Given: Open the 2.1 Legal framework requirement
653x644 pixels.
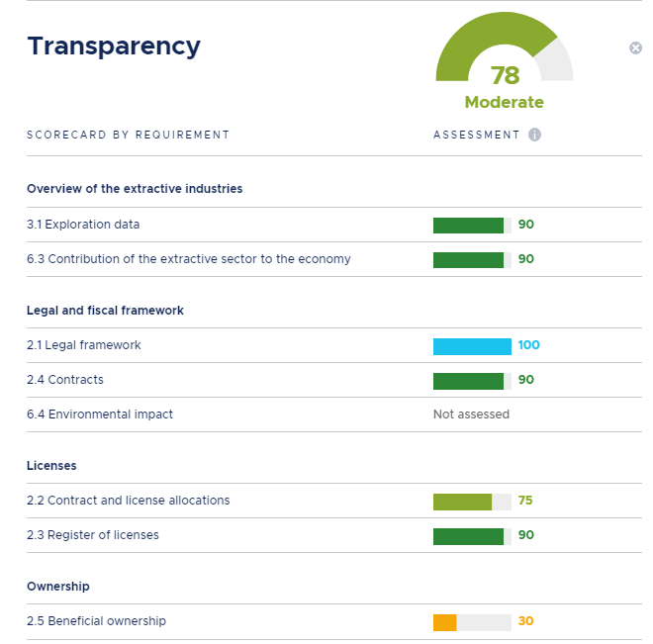Looking at the screenshot, I should pos(84,345).
